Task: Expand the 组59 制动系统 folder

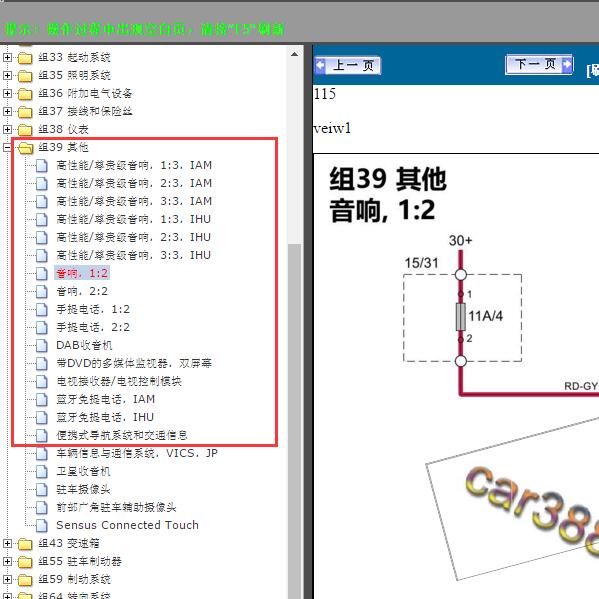Action: coord(7,579)
